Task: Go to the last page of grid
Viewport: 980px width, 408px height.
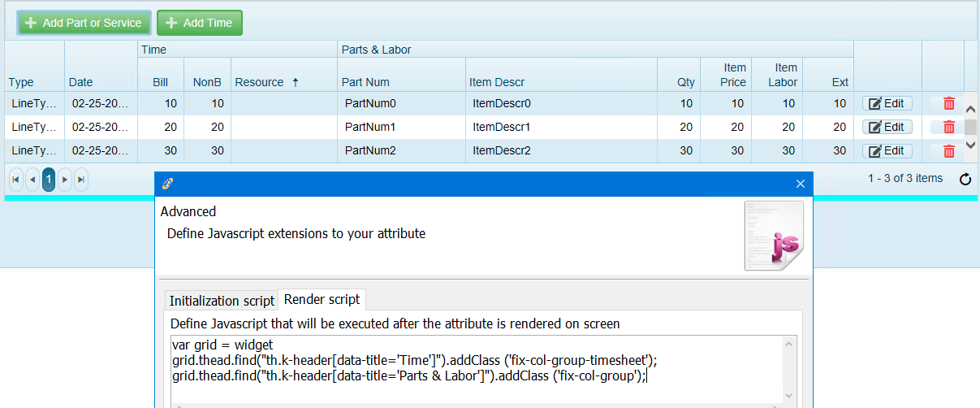Action: pyautogui.click(x=81, y=179)
